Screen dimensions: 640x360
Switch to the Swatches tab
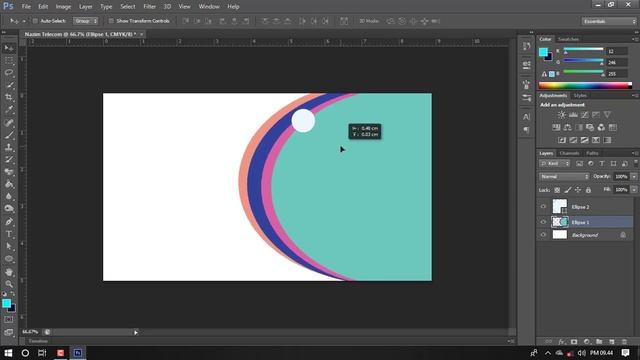pyautogui.click(x=568, y=39)
